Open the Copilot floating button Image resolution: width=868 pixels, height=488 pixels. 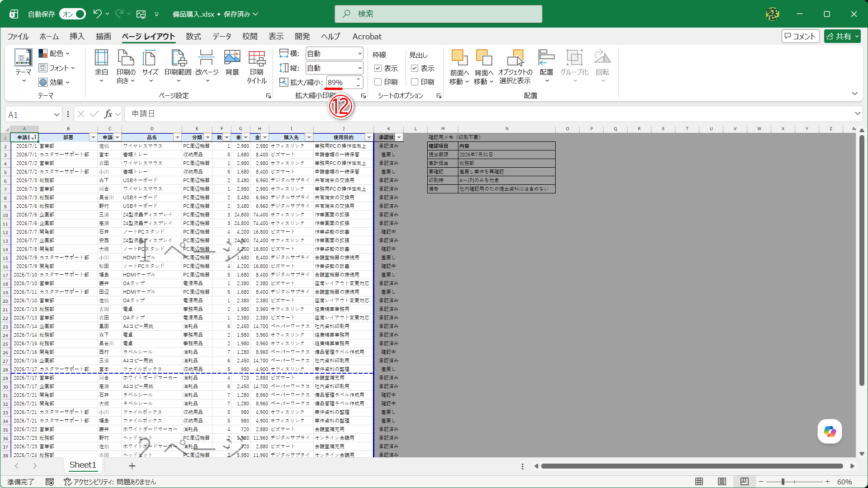click(830, 431)
